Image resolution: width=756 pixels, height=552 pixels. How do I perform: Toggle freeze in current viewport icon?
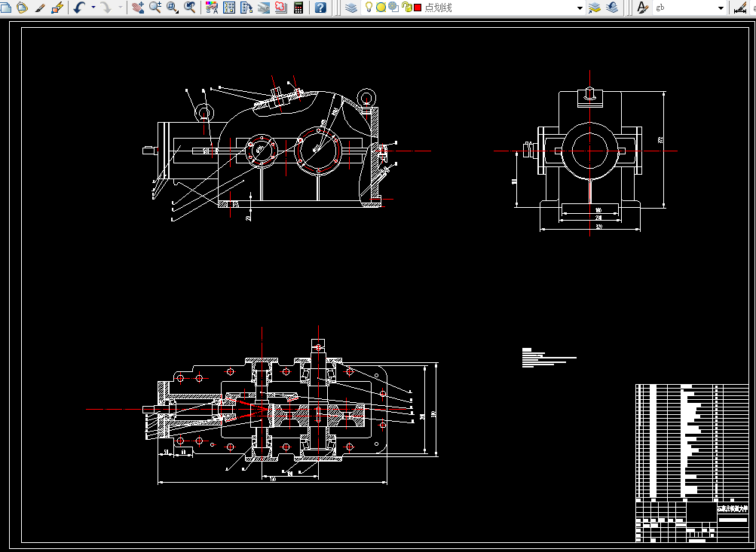pos(393,8)
